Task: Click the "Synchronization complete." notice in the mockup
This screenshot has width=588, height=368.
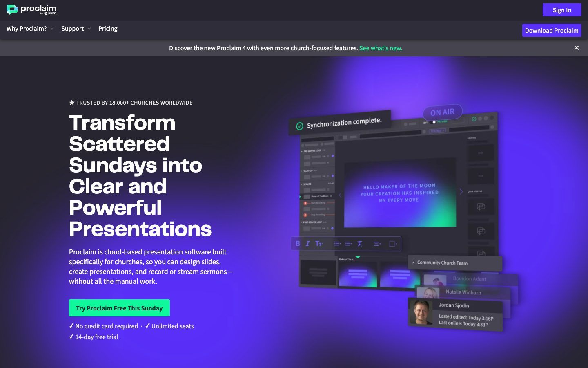Action: coord(340,122)
